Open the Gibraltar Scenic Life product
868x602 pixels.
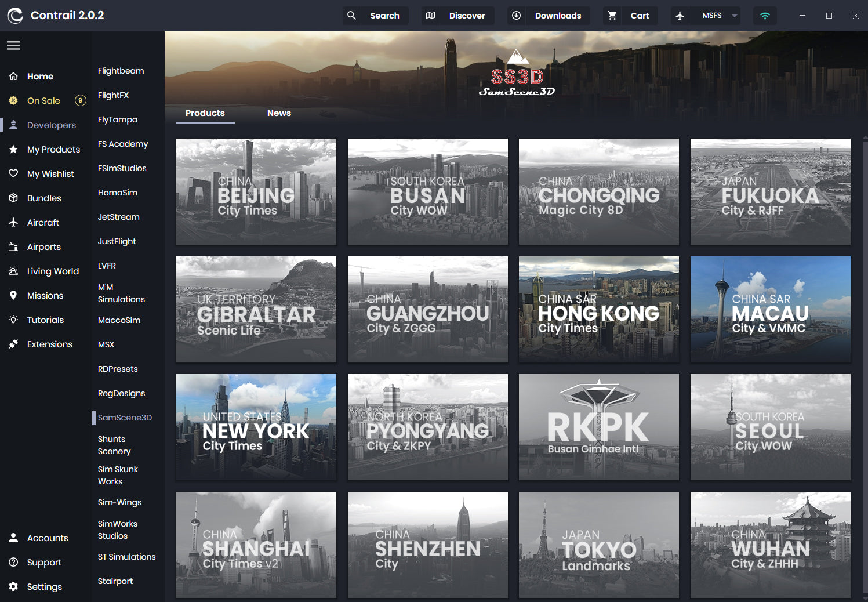coord(256,310)
